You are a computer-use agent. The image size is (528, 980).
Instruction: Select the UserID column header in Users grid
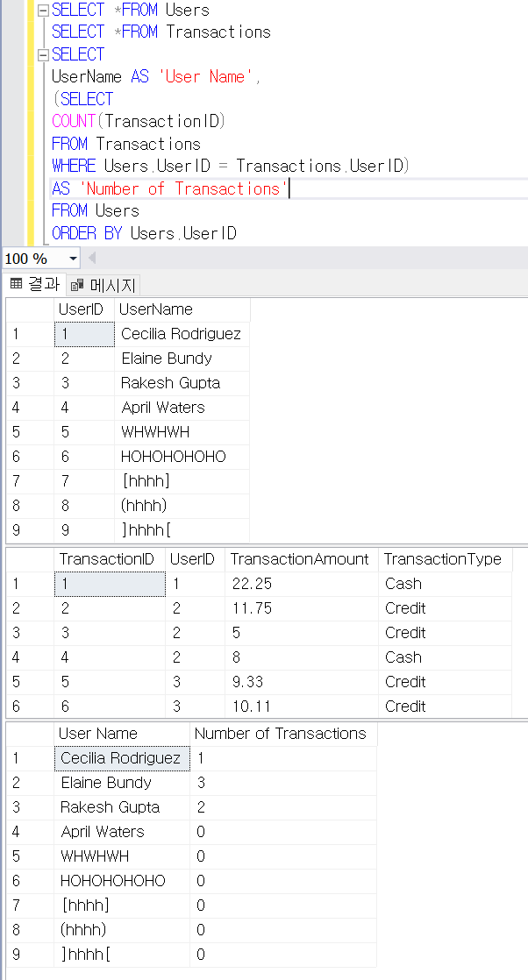coord(84,309)
